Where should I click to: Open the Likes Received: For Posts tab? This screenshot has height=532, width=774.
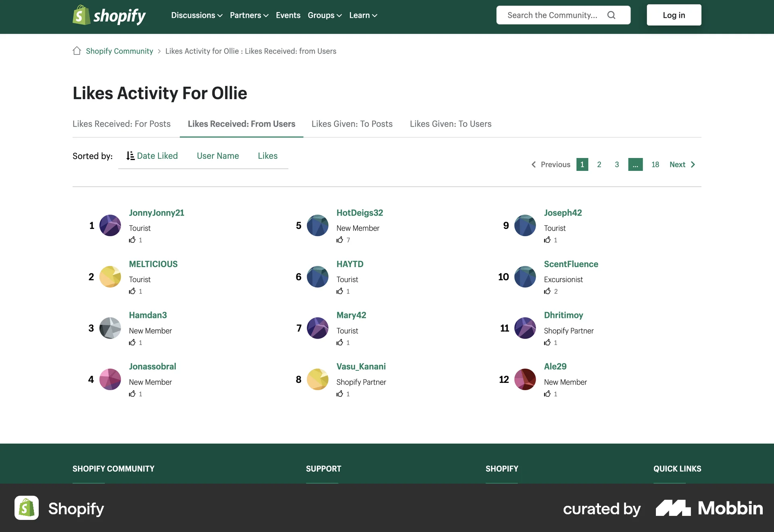tap(121, 124)
